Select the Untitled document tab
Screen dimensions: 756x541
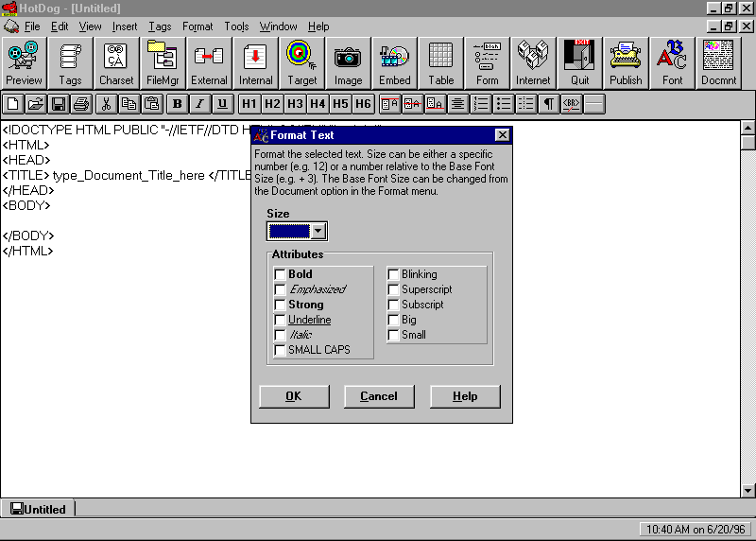(38, 509)
